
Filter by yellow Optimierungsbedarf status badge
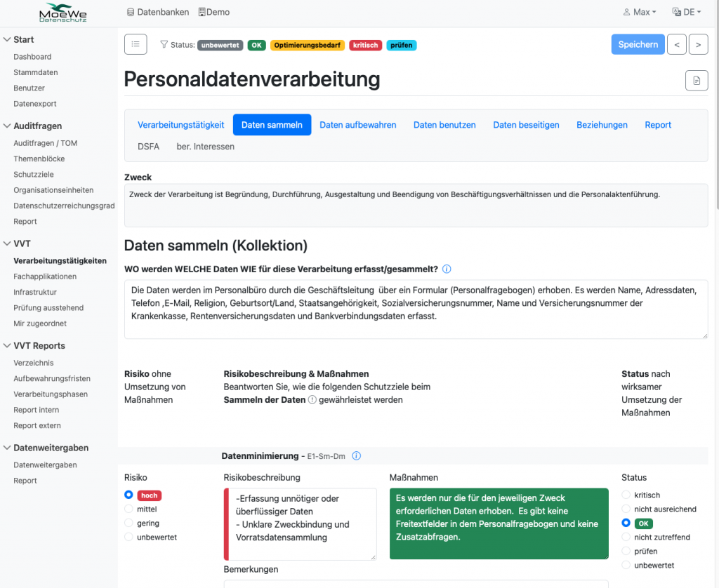point(307,45)
